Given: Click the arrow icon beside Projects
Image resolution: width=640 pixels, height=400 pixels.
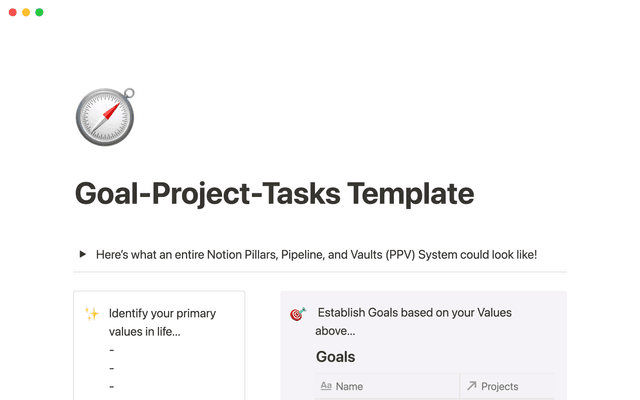Looking at the screenshot, I should 472,386.
